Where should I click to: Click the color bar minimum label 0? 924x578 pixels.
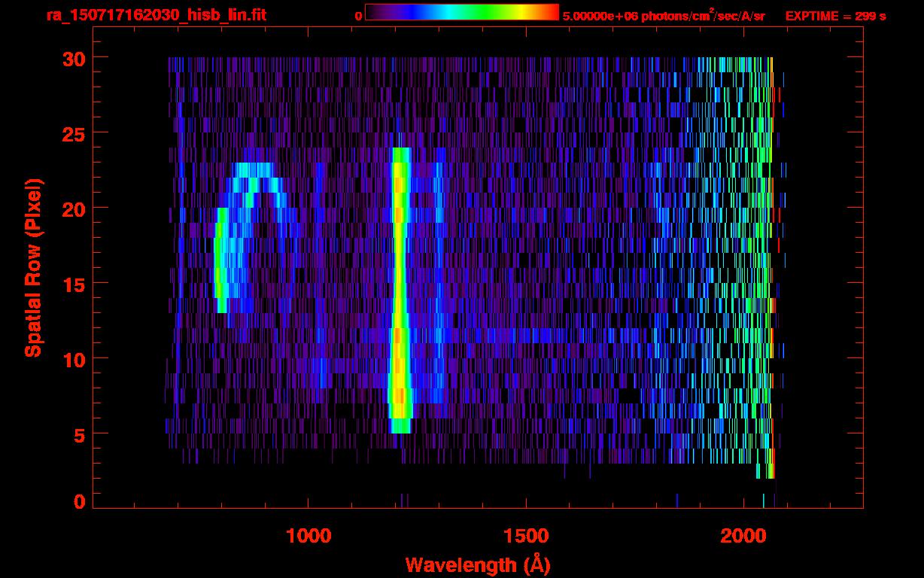click(x=358, y=16)
